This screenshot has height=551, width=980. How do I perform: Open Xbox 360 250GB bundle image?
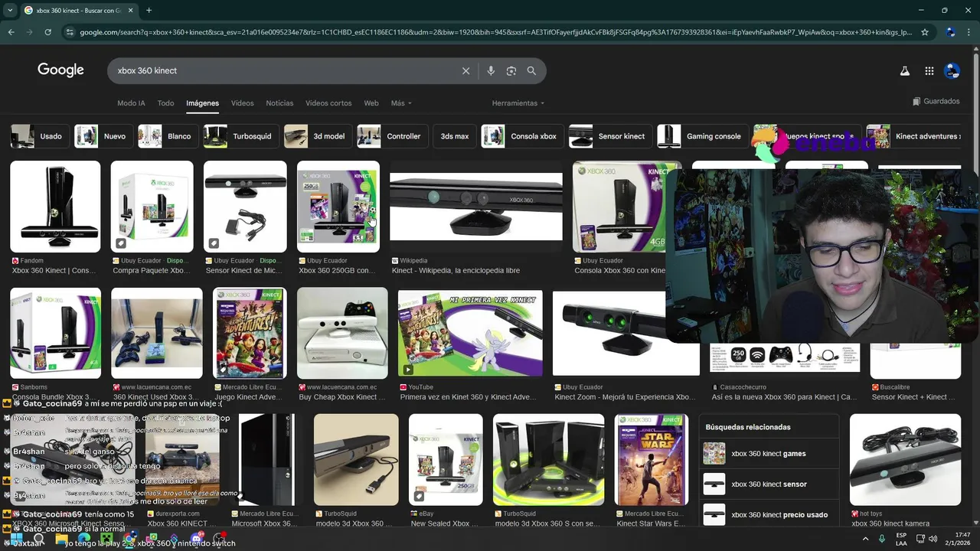(x=338, y=207)
